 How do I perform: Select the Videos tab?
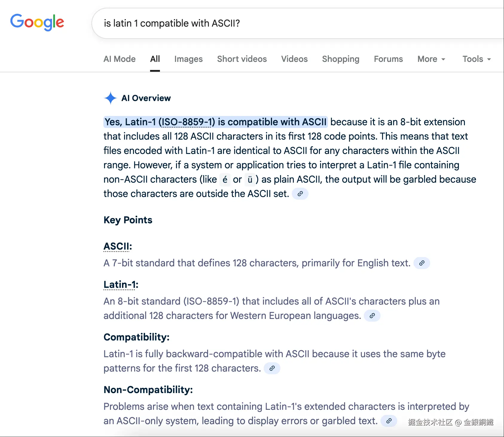tap(294, 59)
